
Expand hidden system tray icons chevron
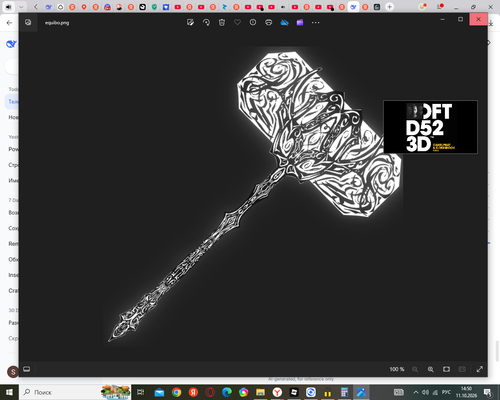416,392
